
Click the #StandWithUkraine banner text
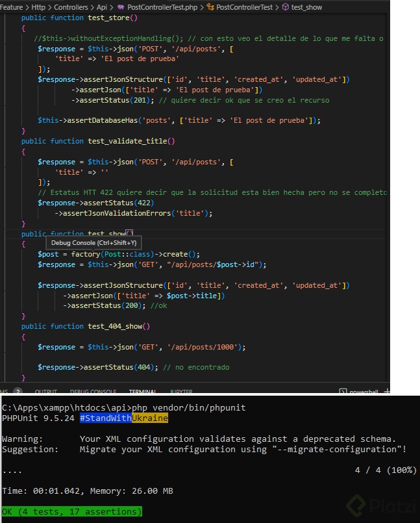pos(124,418)
